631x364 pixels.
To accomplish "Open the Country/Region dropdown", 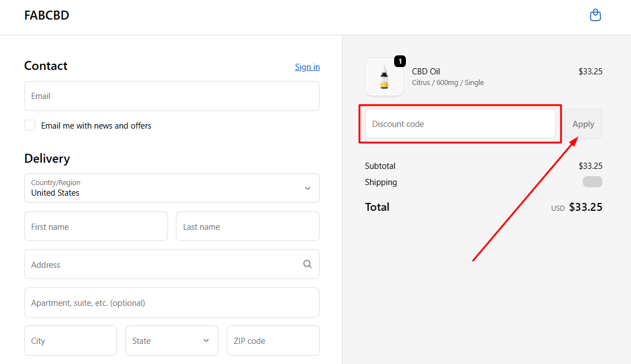I will tap(172, 188).
